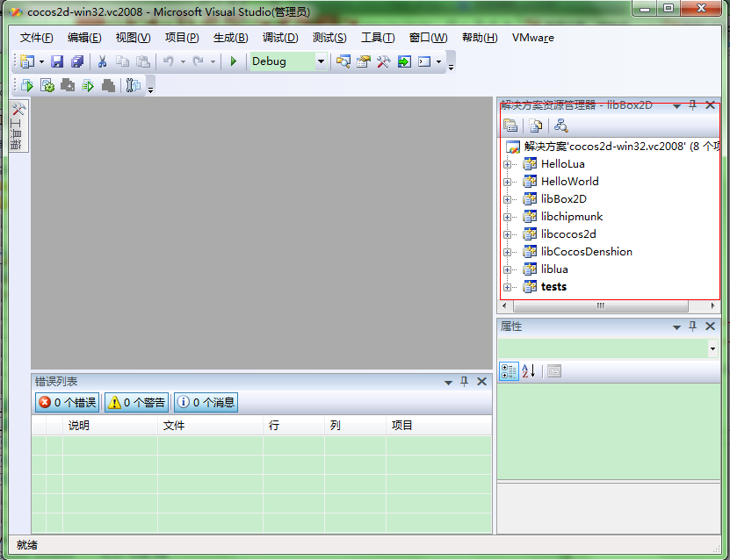Sort properties alphabetically with the A-Z icon
Screen dimensions: 730x560
(529, 371)
